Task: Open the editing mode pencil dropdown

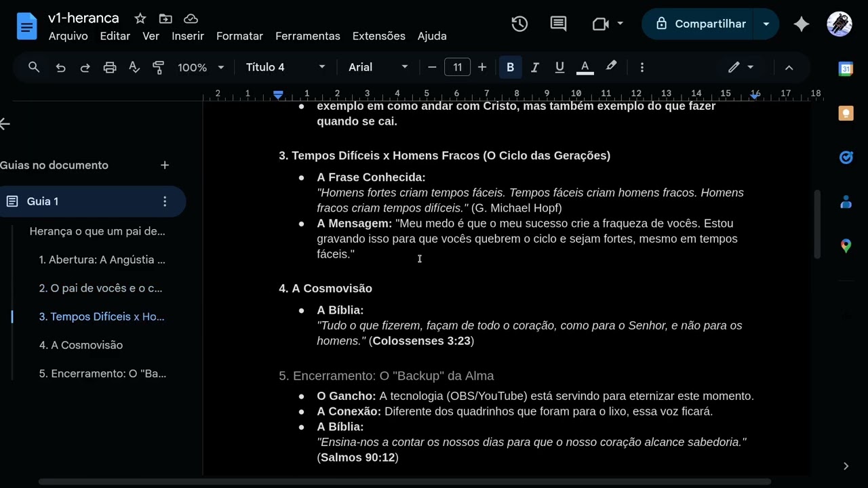Action: coord(741,67)
